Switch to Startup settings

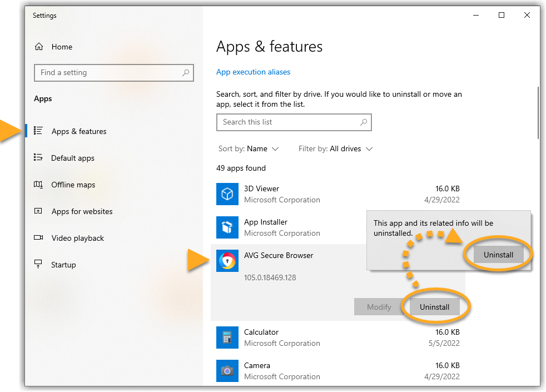63,265
